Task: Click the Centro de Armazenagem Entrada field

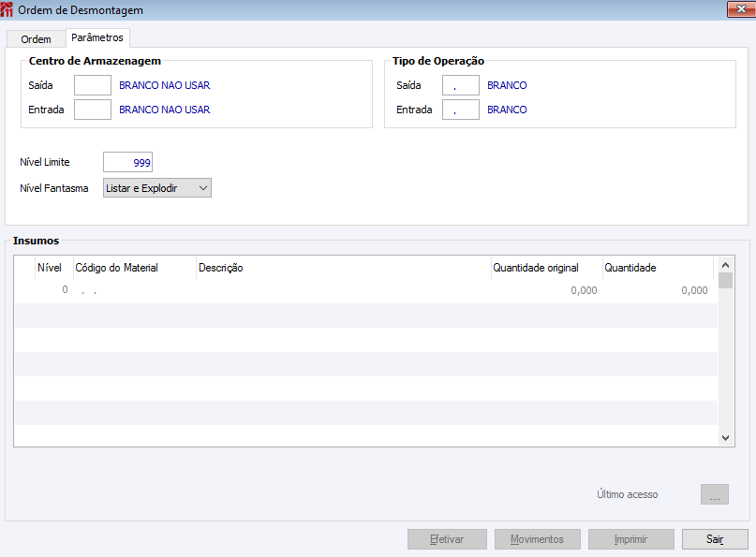Action: pyautogui.click(x=93, y=110)
